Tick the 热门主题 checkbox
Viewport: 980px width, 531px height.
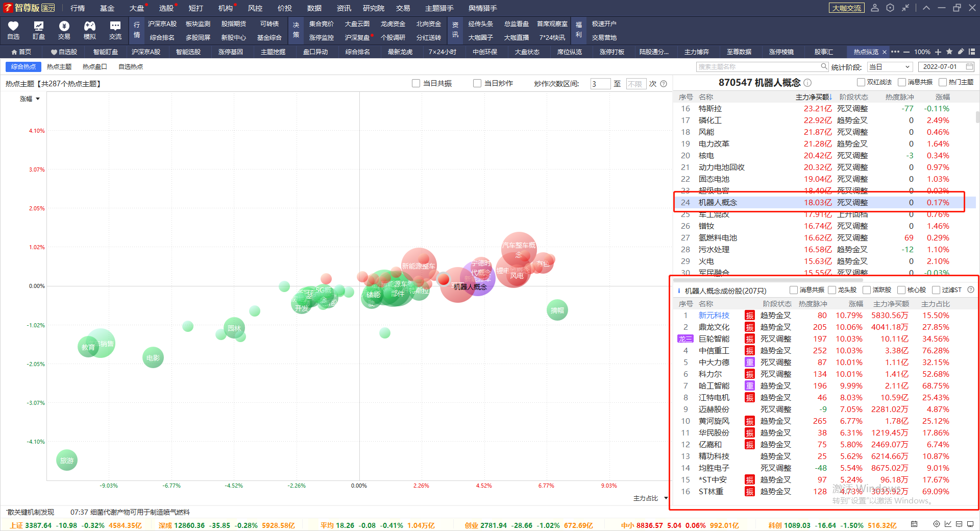(942, 82)
